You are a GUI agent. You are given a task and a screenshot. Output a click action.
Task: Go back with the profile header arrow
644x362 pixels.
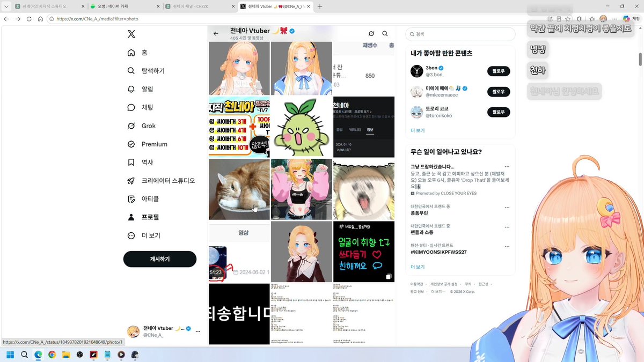[216, 33]
